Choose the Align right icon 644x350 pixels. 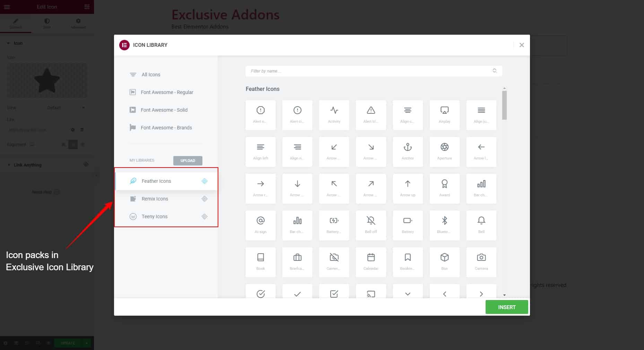297,152
